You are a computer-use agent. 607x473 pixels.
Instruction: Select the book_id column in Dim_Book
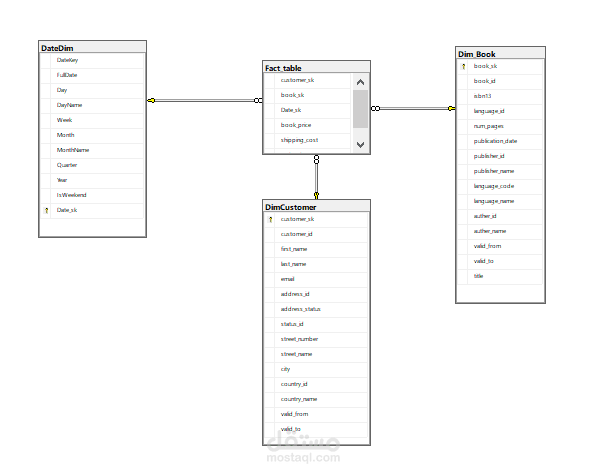coord(500,81)
